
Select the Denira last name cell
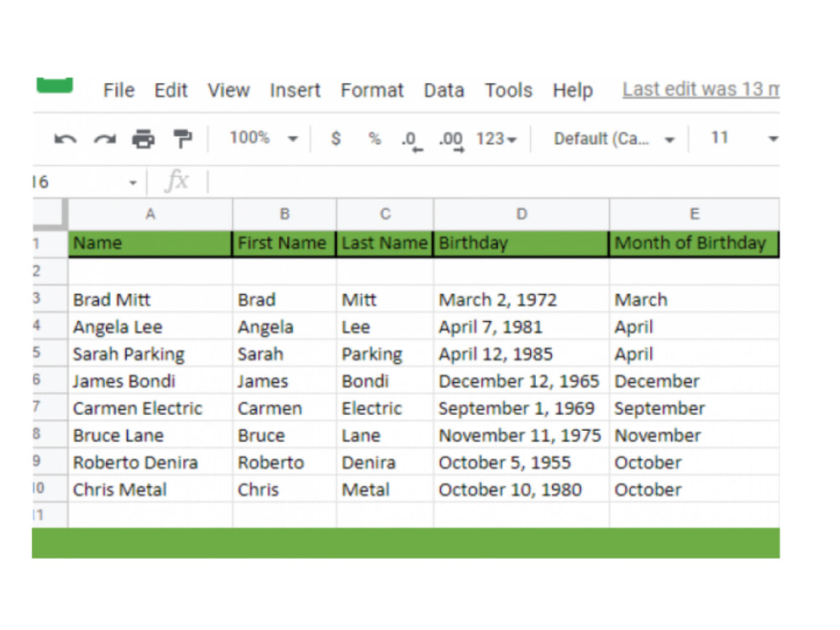pos(386,463)
